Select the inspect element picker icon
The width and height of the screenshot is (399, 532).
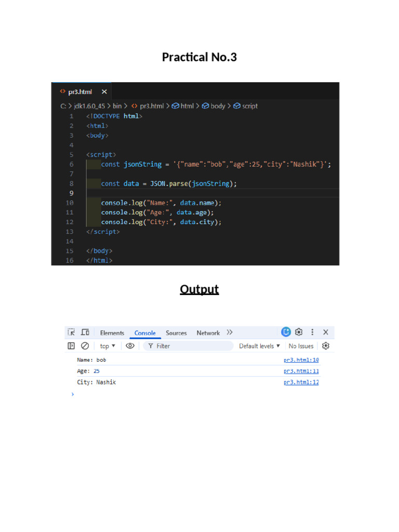71,332
